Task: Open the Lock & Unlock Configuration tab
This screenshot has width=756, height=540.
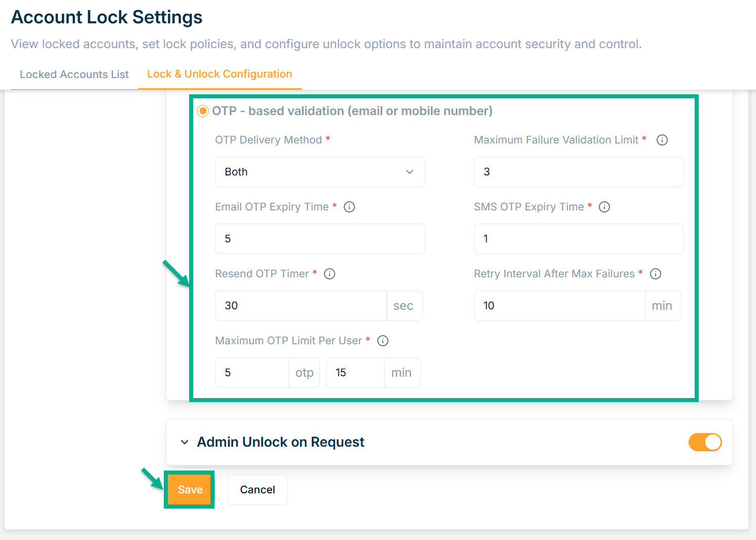Action: coord(220,74)
